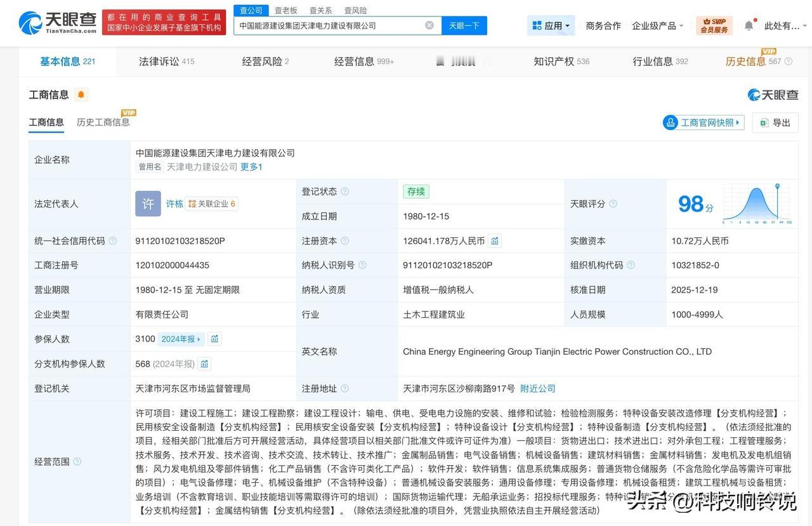Open the 知识产权 tab

pos(561,62)
